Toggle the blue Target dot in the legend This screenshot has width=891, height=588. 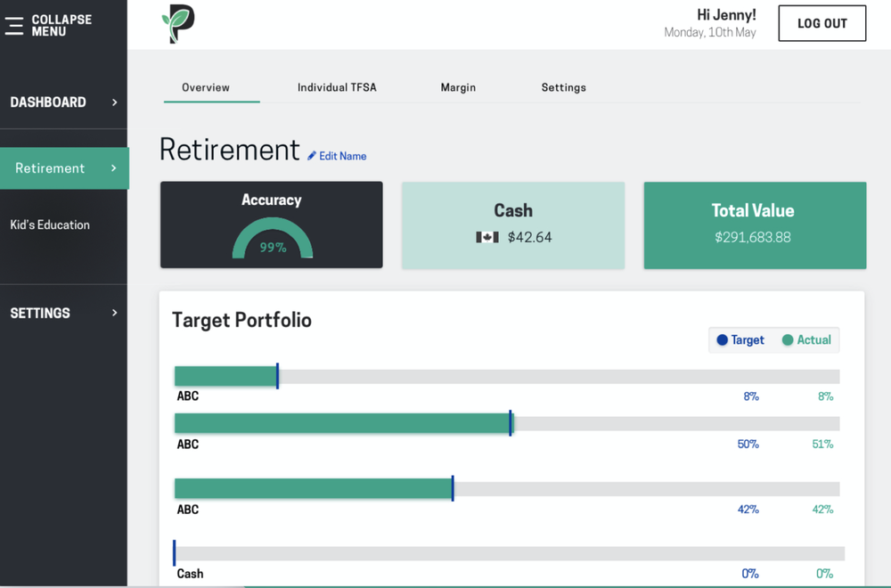(723, 340)
